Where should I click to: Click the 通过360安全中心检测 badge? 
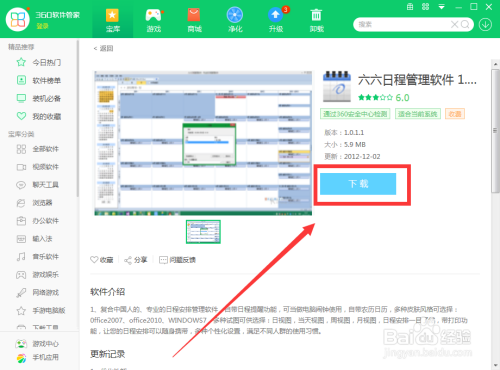355,114
